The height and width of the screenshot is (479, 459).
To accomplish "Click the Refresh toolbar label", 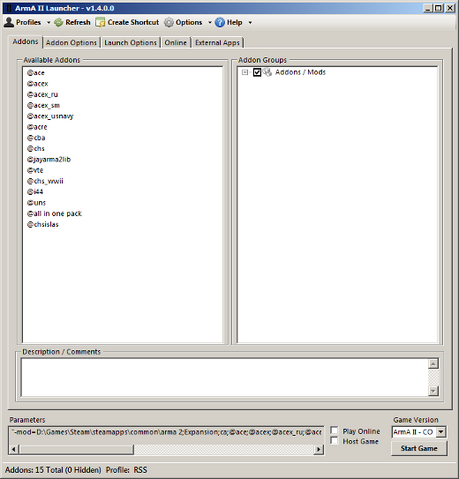I will [78, 22].
